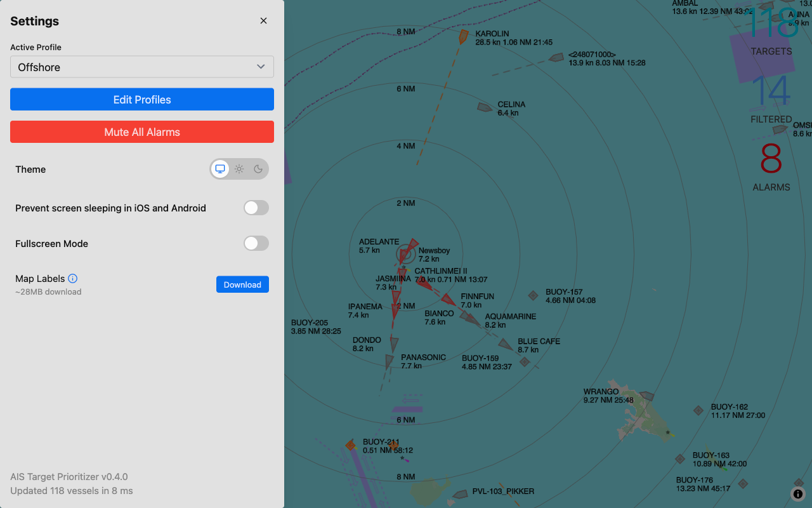This screenshot has width=812, height=508.
Task: Choose the PVL-103_PIKKER vessel icon
Action: (460, 494)
